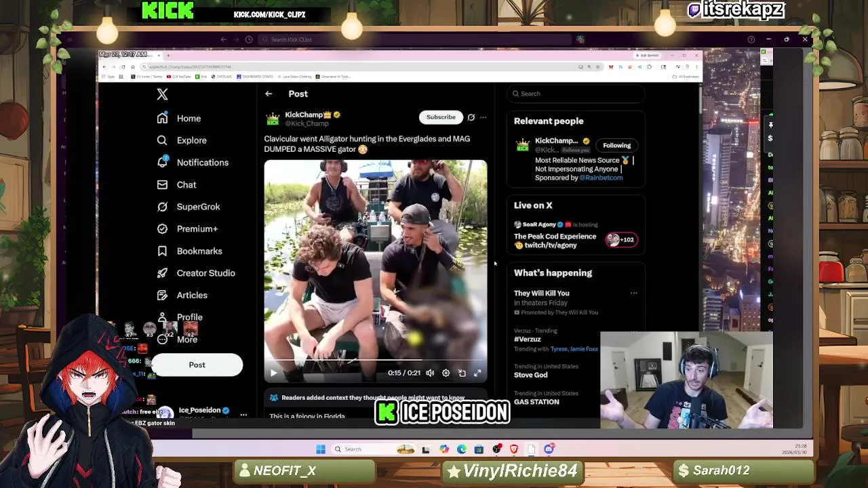Open the All Bookmarks folder
The height and width of the screenshot is (488, 868).
click(686, 77)
